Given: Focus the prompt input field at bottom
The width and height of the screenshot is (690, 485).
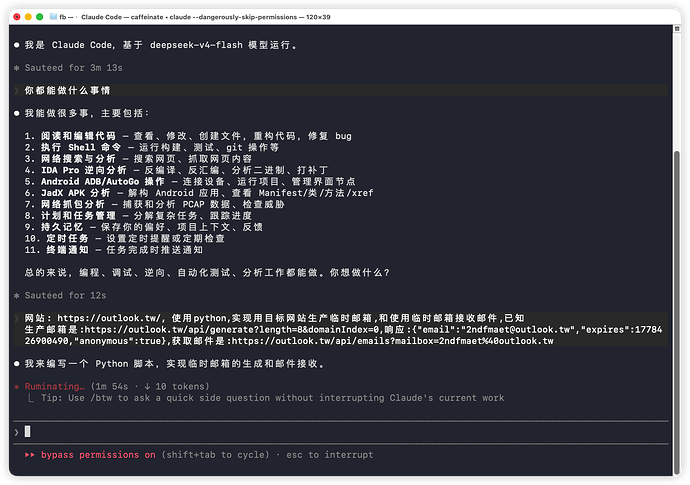Looking at the screenshot, I should pos(341,432).
